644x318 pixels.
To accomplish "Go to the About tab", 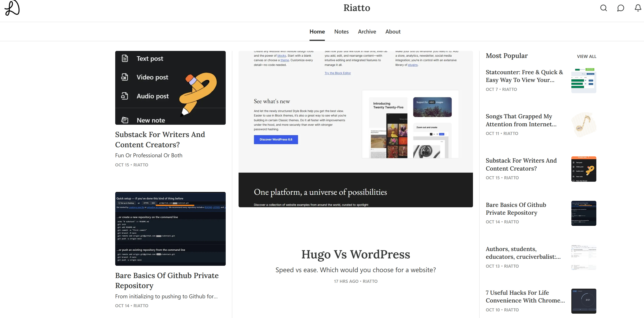I will click(393, 32).
